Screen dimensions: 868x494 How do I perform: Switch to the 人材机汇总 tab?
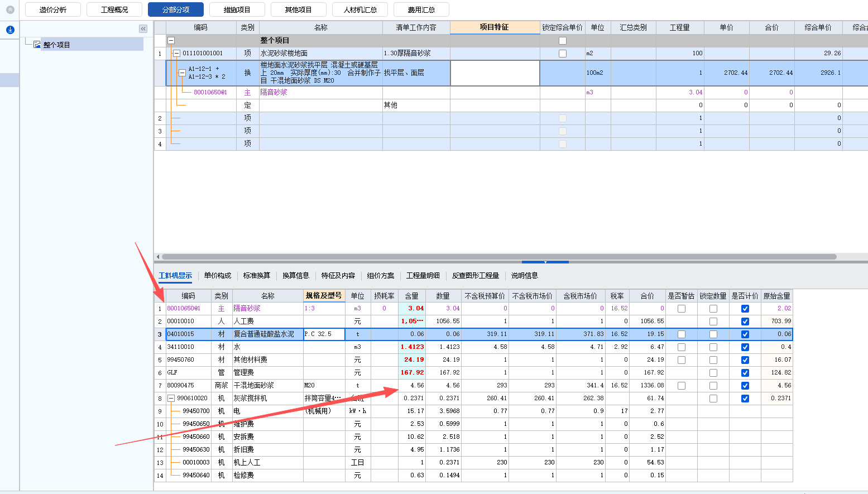tap(359, 9)
